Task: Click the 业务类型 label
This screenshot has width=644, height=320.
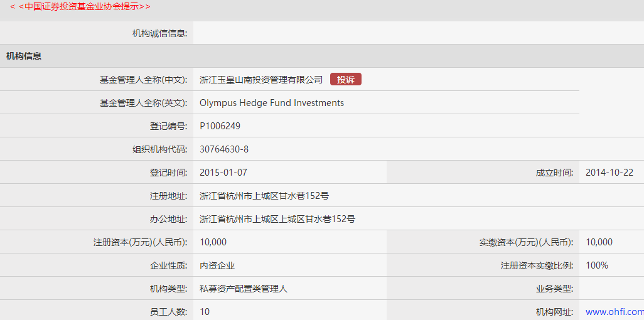Action: [550, 289]
